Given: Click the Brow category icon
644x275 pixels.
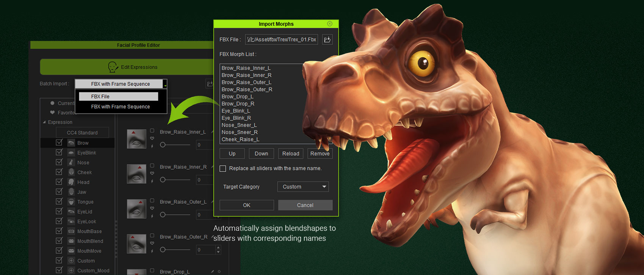Looking at the screenshot, I should 71,143.
